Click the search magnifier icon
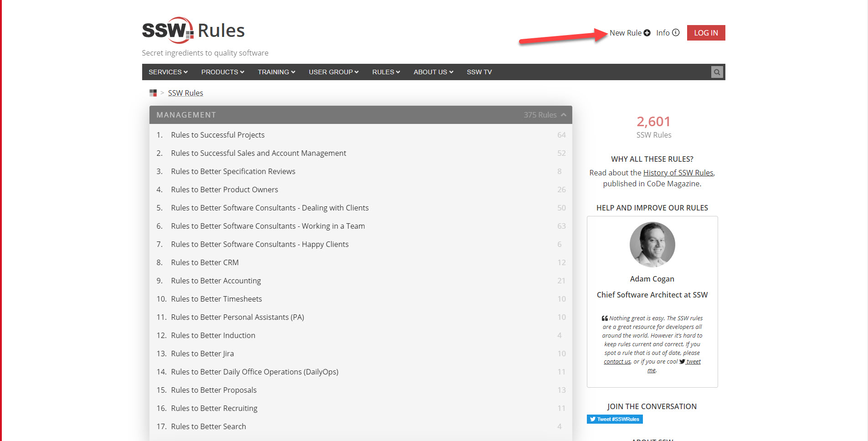Screen dimensions: 868x441 [x=717, y=72]
